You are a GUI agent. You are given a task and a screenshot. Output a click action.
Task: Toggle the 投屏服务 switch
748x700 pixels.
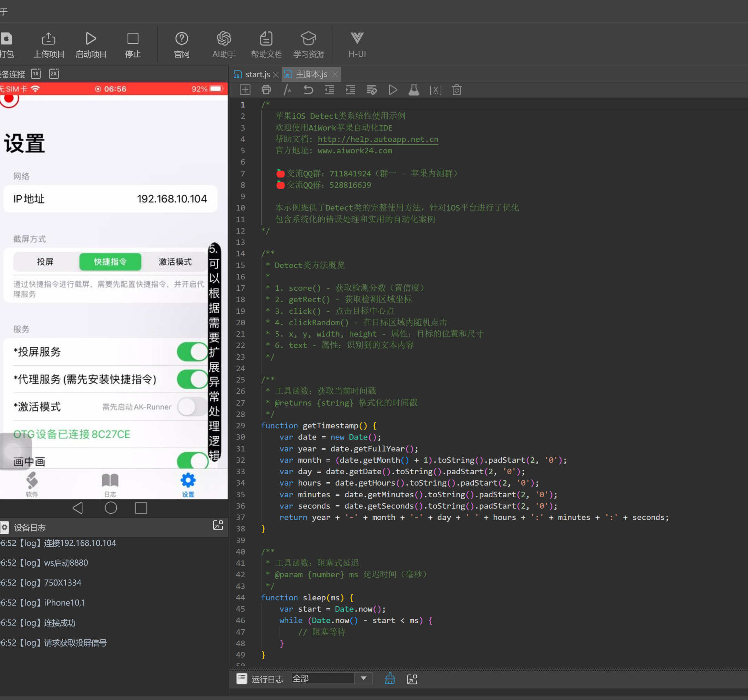[x=192, y=352]
